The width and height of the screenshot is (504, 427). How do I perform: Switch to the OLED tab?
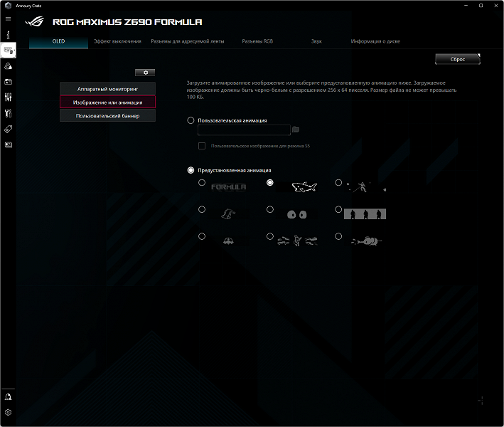58,41
